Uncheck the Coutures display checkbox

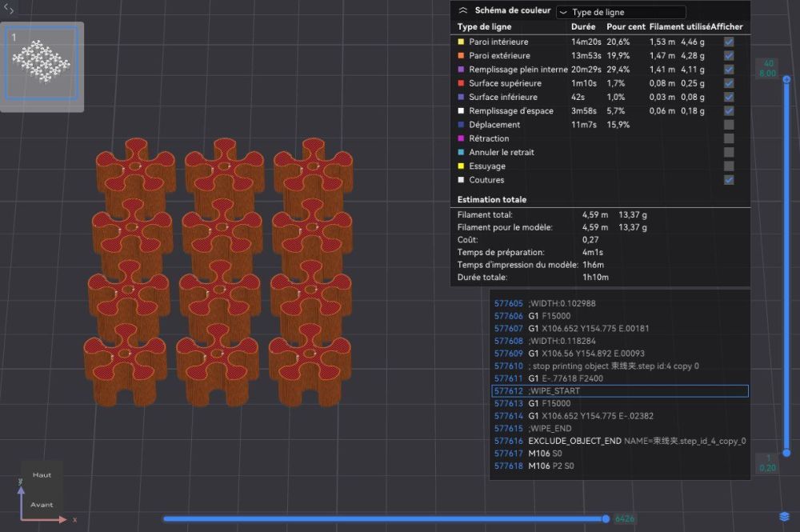(729, 180)
